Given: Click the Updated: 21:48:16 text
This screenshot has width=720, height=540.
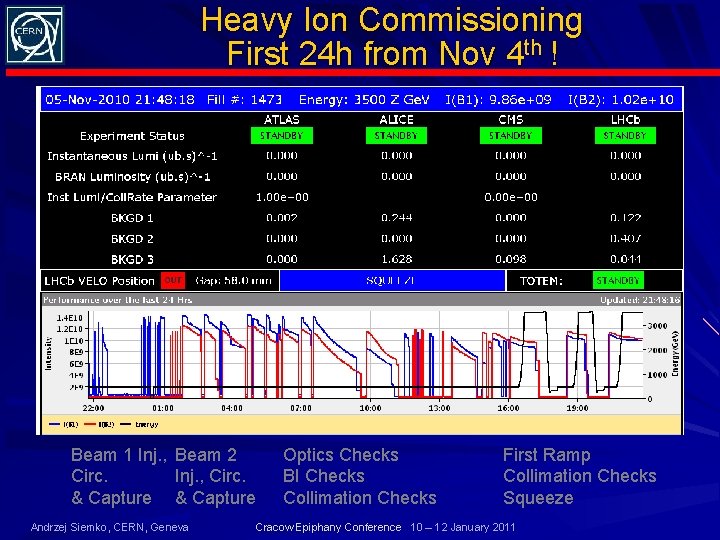Looking at the screenshot, I should 640,300.
